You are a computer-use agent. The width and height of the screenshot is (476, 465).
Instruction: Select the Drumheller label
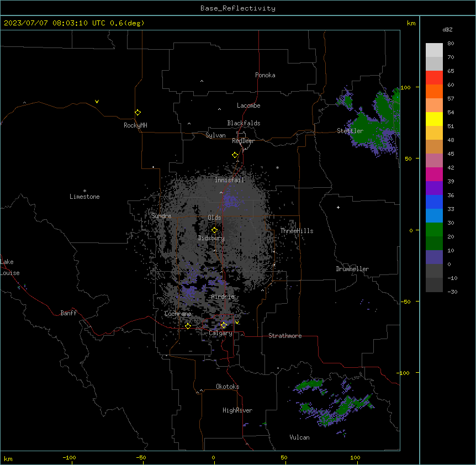click(352, 269)
